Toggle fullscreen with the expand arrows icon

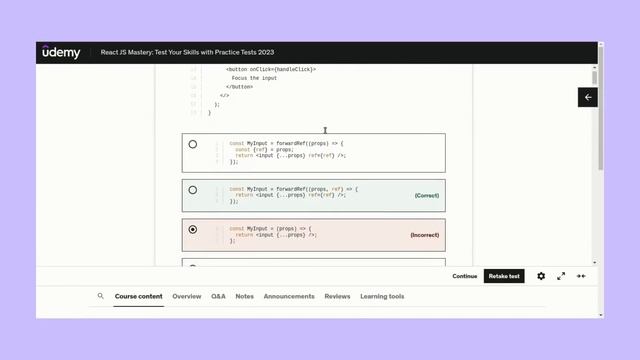[561, 276]
